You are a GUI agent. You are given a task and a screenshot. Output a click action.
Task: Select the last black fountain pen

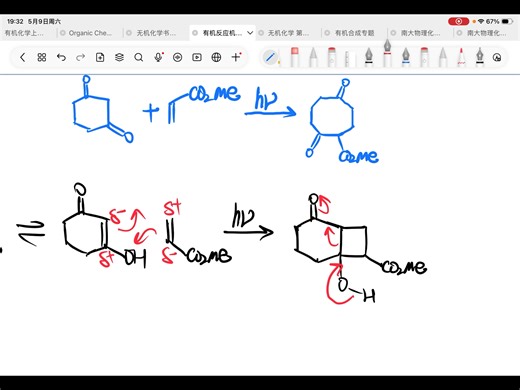[x=480, y=57]
